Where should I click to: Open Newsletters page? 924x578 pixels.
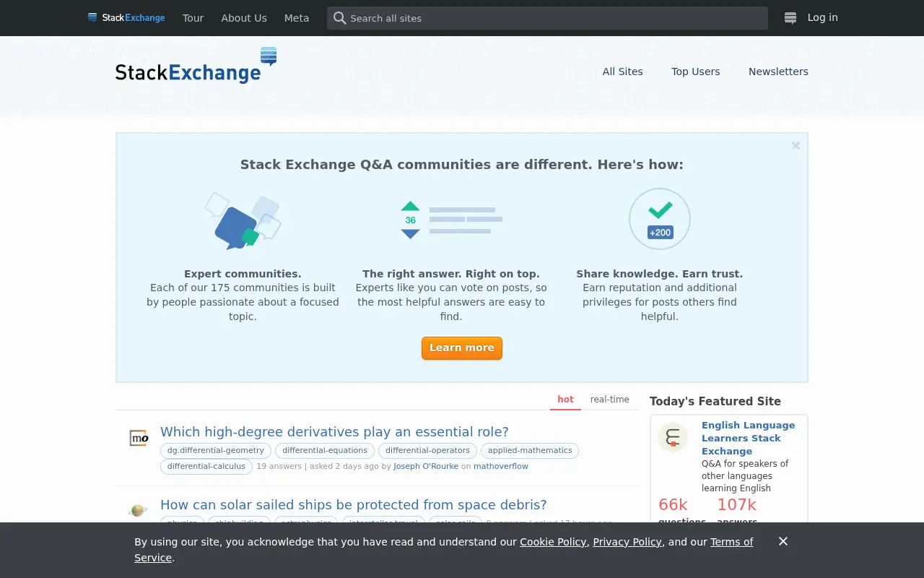pyautogui.click(x=778, y=72)
